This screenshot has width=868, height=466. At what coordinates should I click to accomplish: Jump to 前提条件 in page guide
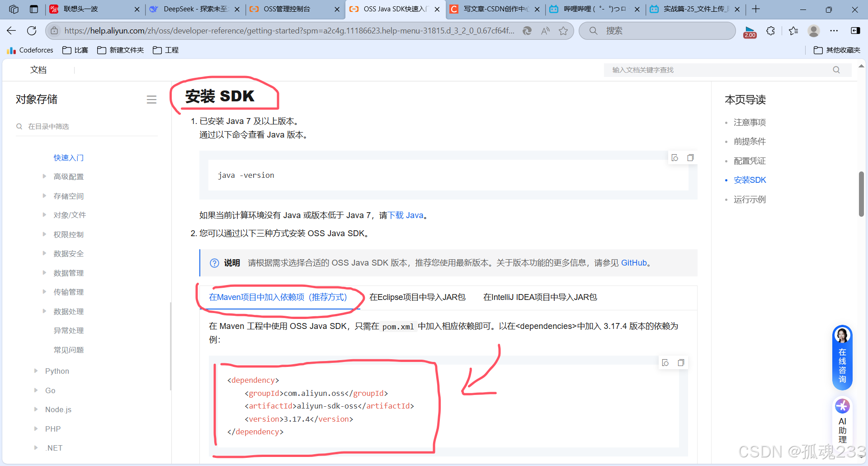750,142
